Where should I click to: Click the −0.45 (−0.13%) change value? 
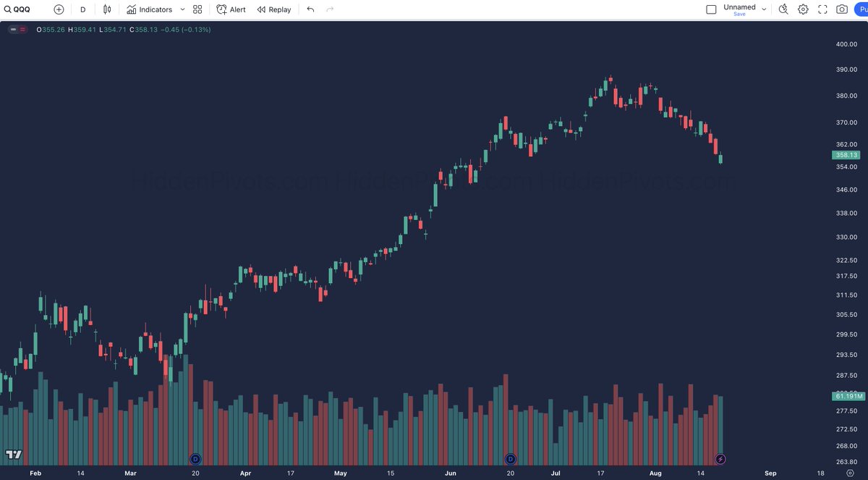[185, 30]
